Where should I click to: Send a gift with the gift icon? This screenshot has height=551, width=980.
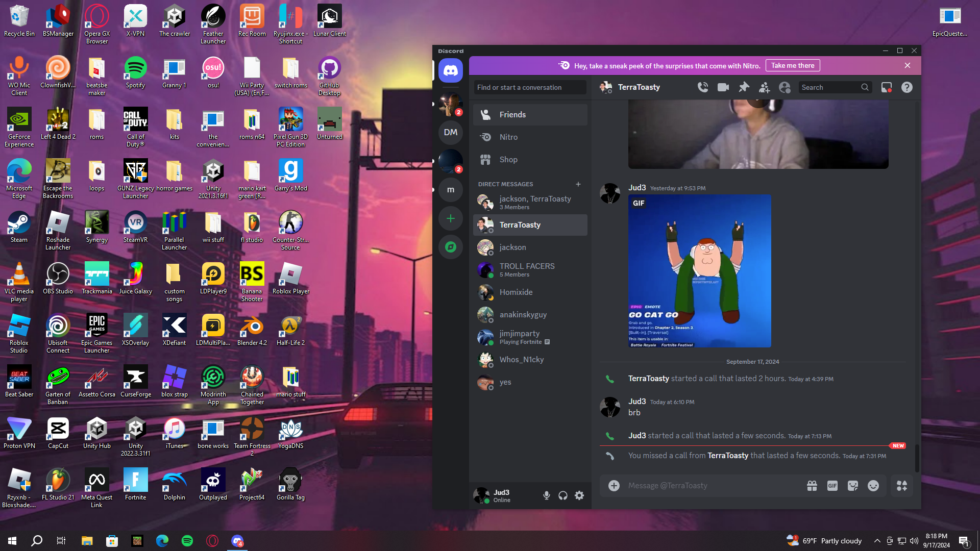click(x=812, y=486)
